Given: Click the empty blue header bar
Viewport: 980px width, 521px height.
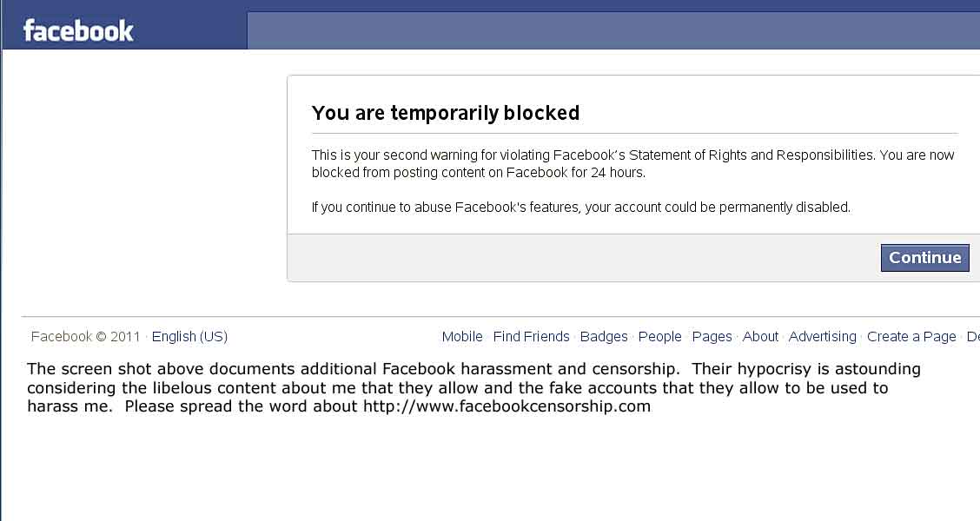Looking at the screenshot, I should click(x=613, y=30).
